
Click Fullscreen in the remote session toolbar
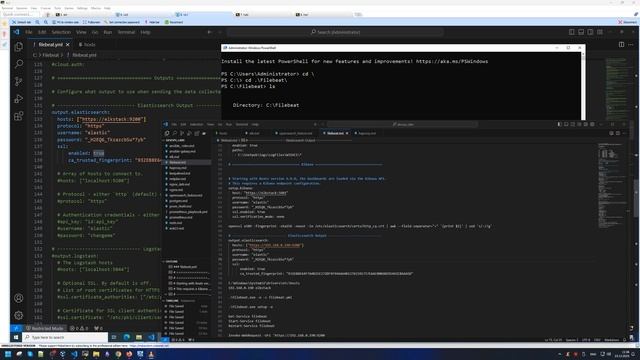click(x=91, y=22)
